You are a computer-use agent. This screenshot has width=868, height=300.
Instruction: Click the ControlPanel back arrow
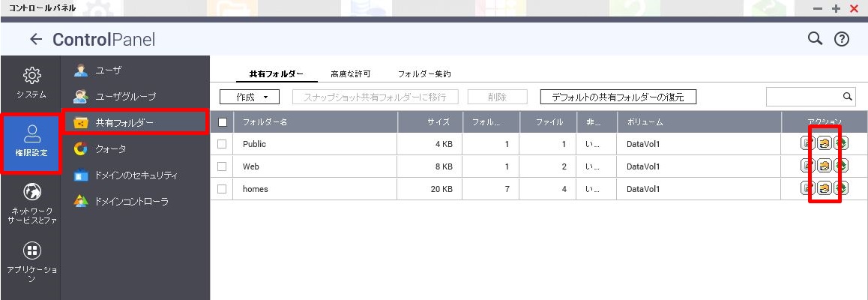click(36, 39)
